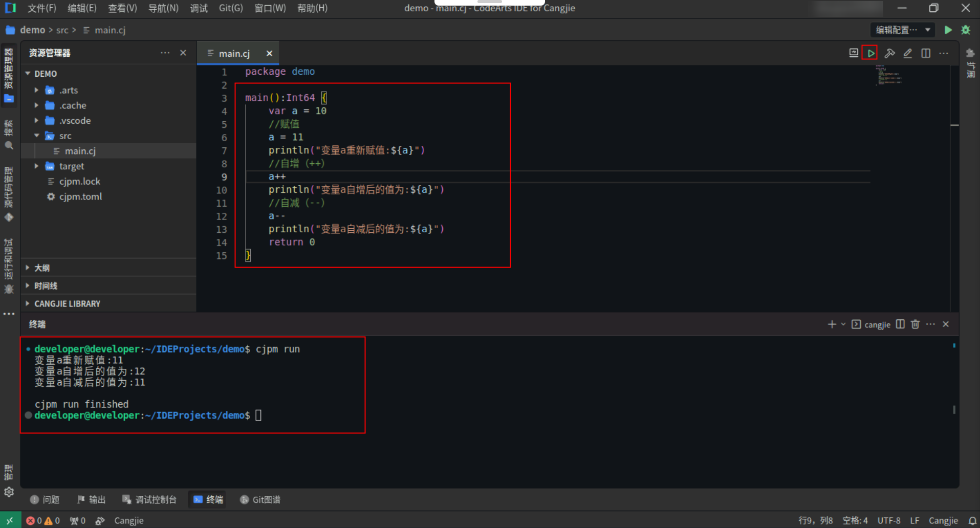Viewport: 980px width, 528px height.
Task: Open the new terminal launch profile dropdown
Action: pos(843,324)
